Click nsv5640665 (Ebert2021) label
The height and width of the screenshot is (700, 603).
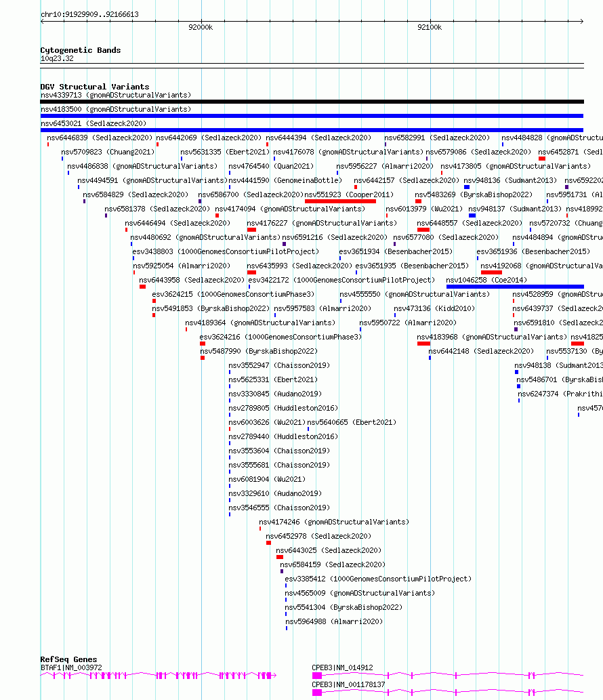tap(352, 424)
